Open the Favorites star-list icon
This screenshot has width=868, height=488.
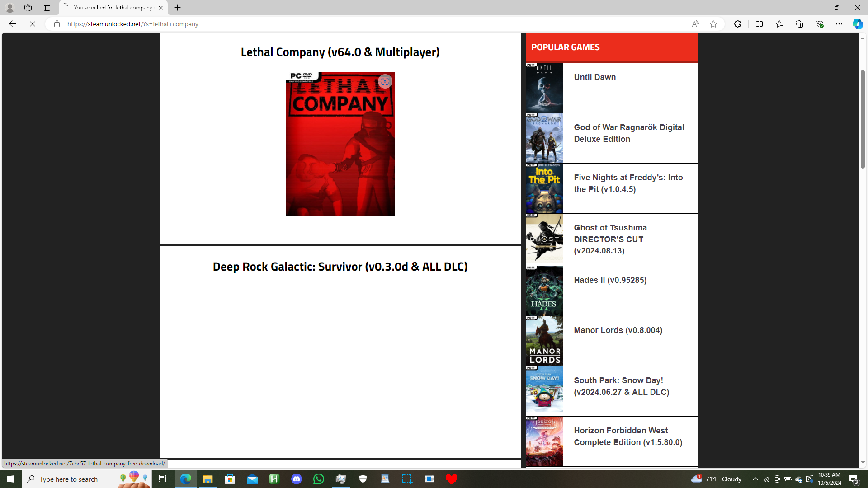click(x=779, y=24)
